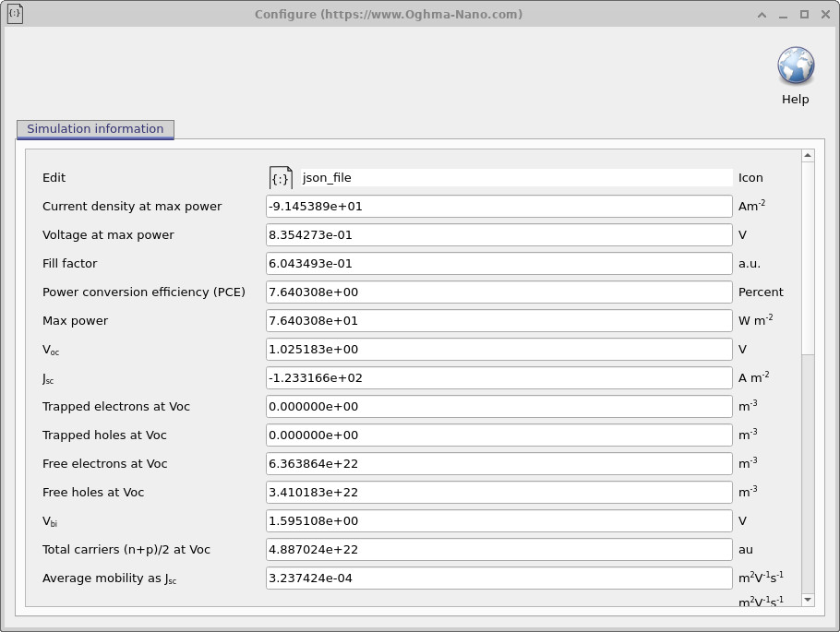The width and height of the screenshot is (840, 632).
Task: Click the Current density at max power field
Action: tap(498, 206)
